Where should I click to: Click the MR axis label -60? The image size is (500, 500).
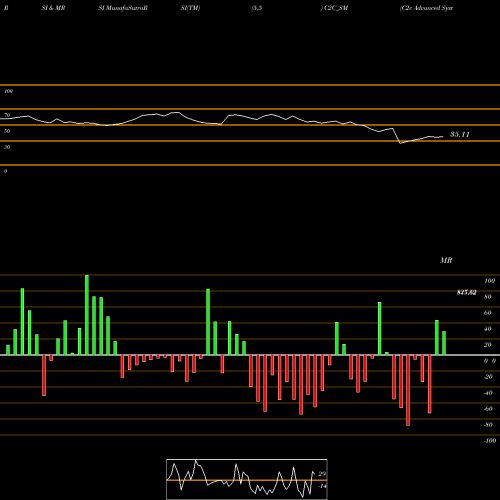(x=488, y=409)
